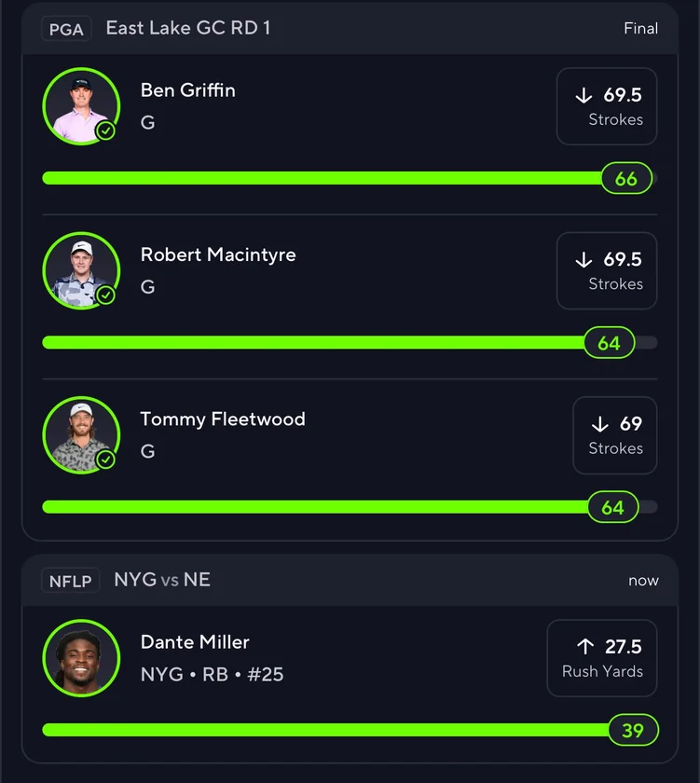Viewport: 700px width, 783px height.
Task: Click Dante Miller's progress bar value 39
Action: point(633,730)
